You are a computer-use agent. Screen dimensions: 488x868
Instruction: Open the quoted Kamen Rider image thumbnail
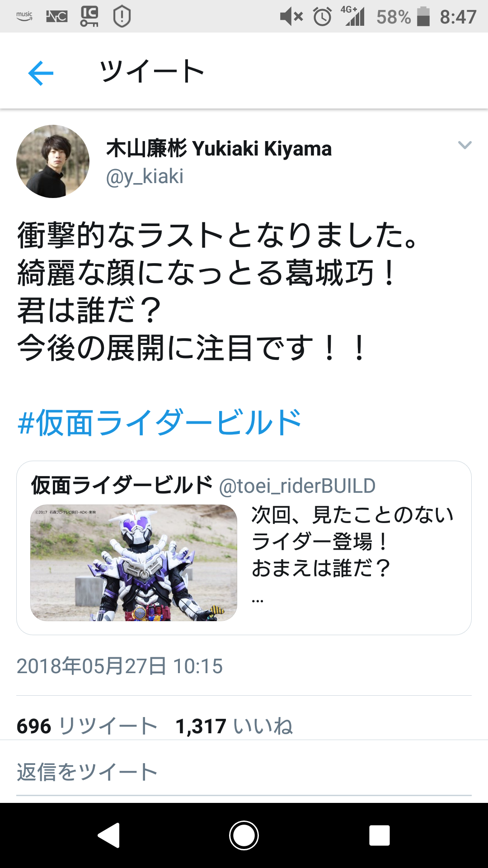tap(134, 562)
